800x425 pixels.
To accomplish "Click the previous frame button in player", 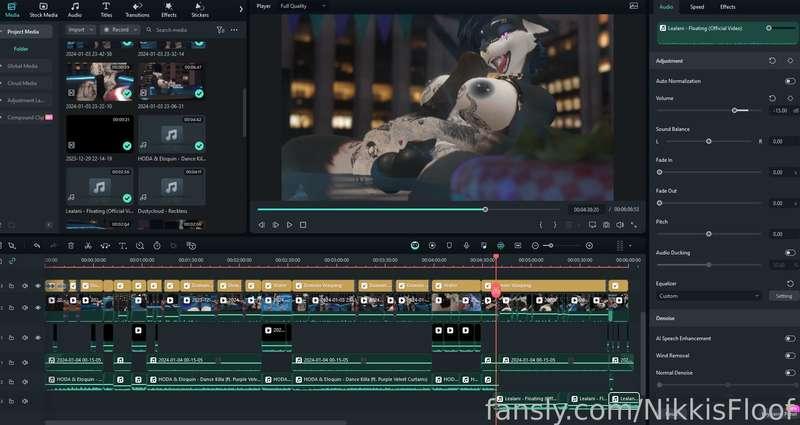I will (x=261, y=224).
